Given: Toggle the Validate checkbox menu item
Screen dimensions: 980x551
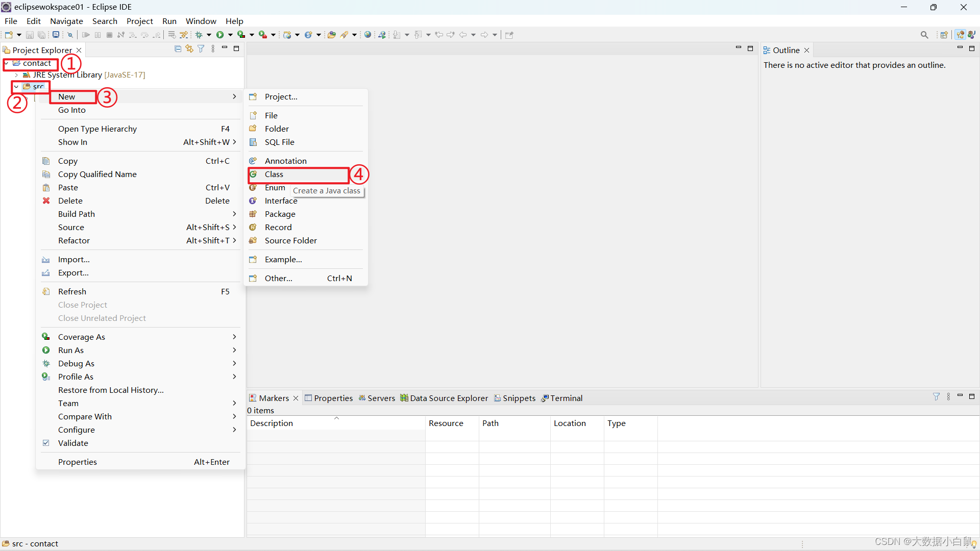Looking at the screenshot, I should (x=73, y=443).
